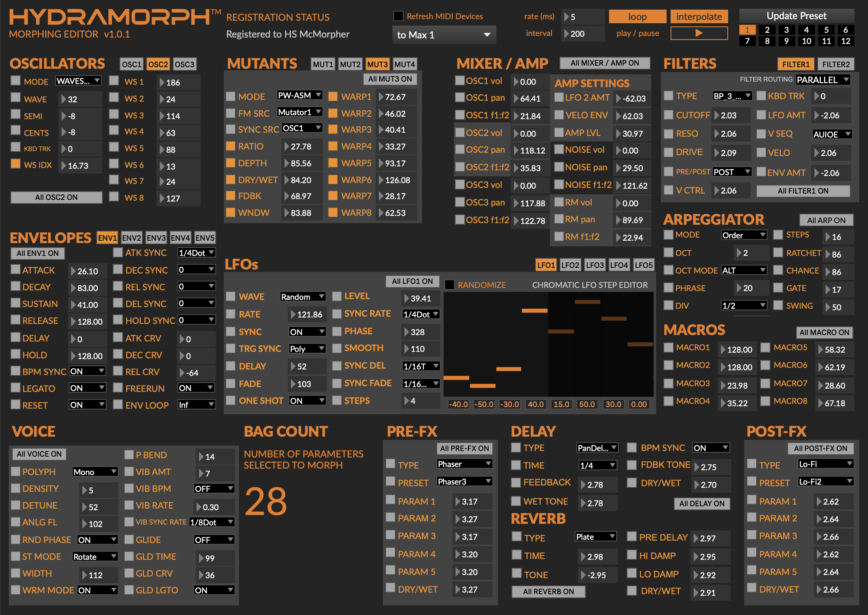Toggle the RANDOMIZE black box
Screen dimensions: 868x615
point(450,285)
